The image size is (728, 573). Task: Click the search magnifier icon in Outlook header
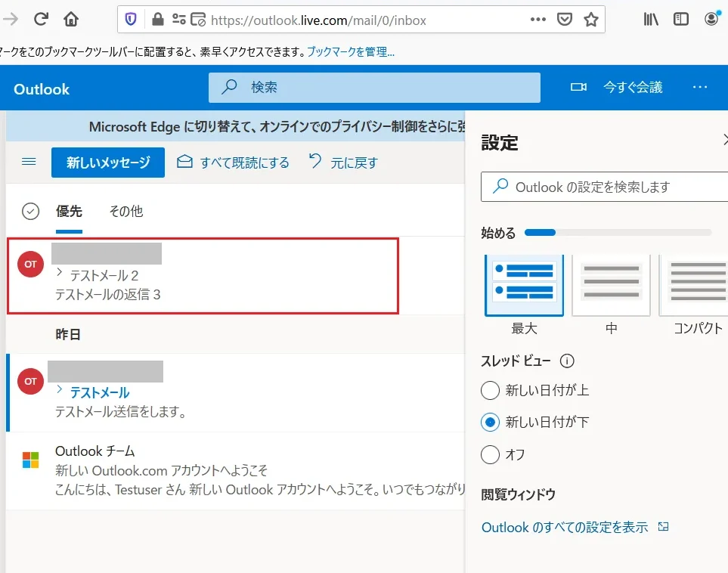[229, 87]
